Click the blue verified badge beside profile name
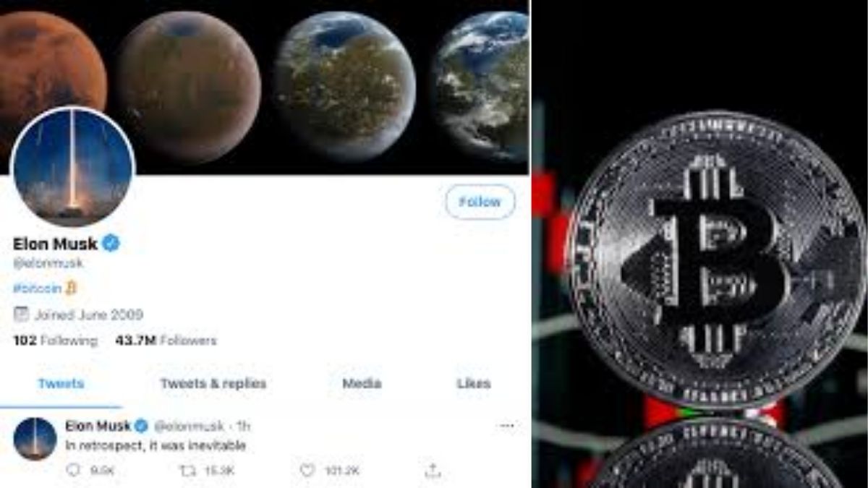The height and width of the screenshot is (488, 868). [111, 244]
